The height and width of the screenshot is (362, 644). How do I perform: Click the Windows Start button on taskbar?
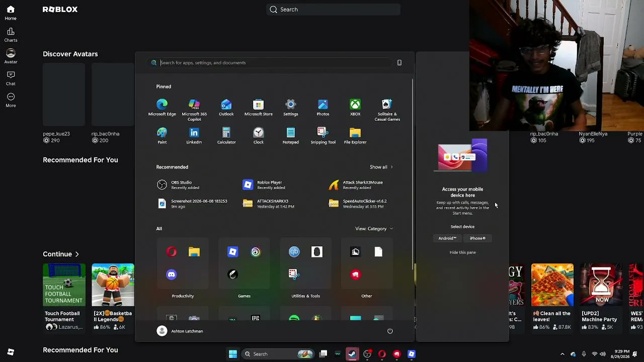pos(233,354)
